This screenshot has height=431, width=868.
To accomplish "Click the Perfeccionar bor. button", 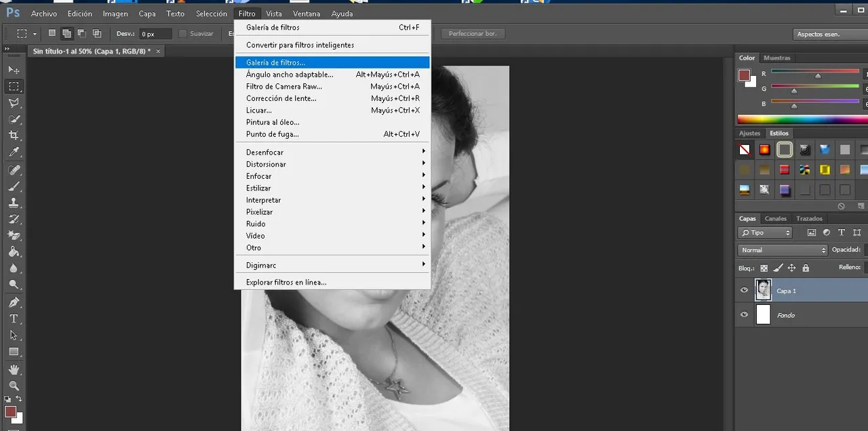I will point(473,33).
